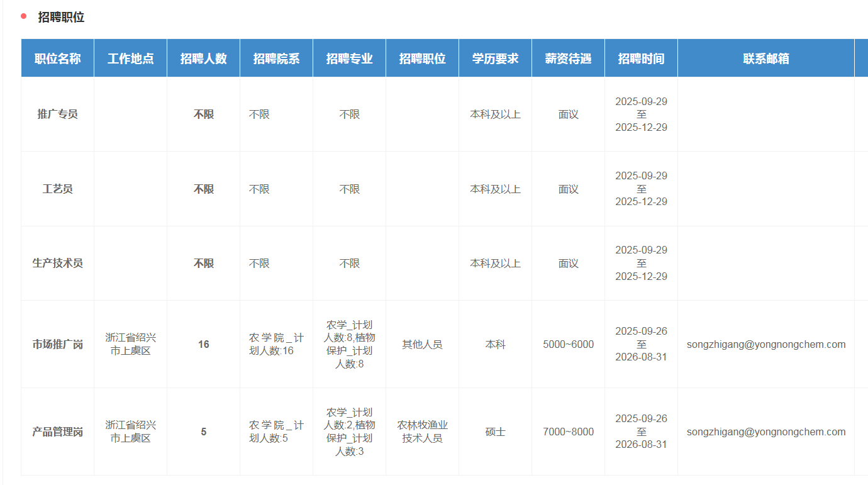This screenshot has height=485, width=868.
Task: Select the 农林牧渔业技术人员 cell
Action: [x=422, y=432]
